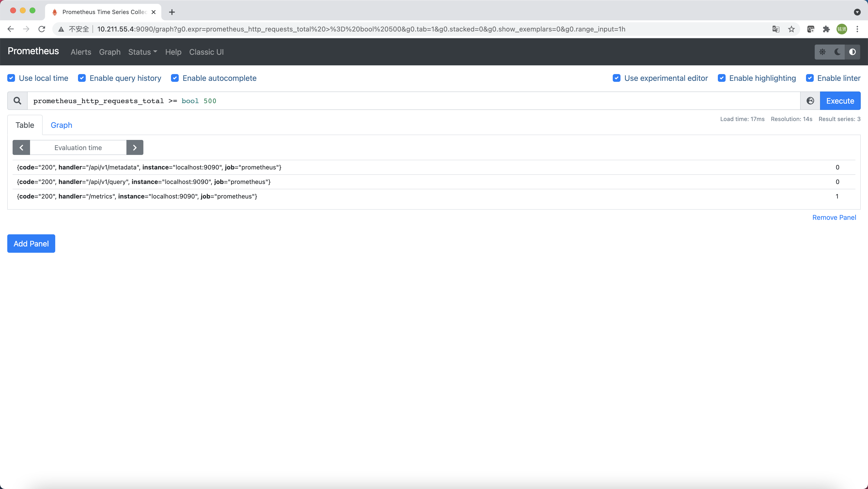The width and height of the screenshot is (868, 489).
Task: Click the Evaluation time input field
Action: point(78,147)
